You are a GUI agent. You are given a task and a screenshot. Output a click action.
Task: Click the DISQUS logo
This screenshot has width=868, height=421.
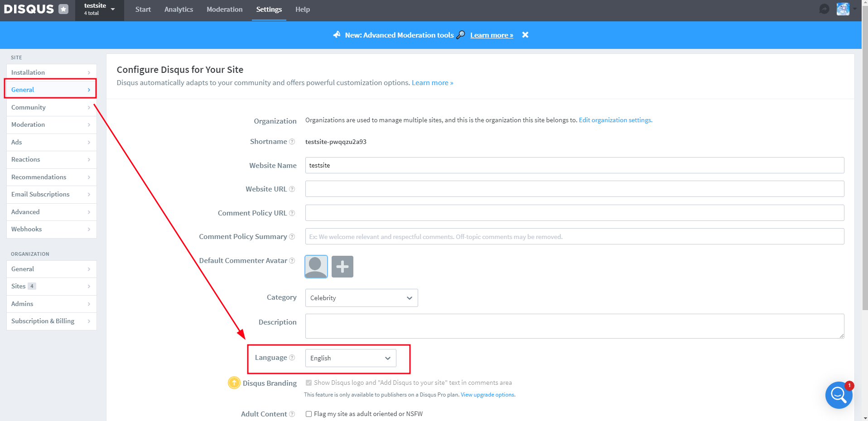(29, 9)
